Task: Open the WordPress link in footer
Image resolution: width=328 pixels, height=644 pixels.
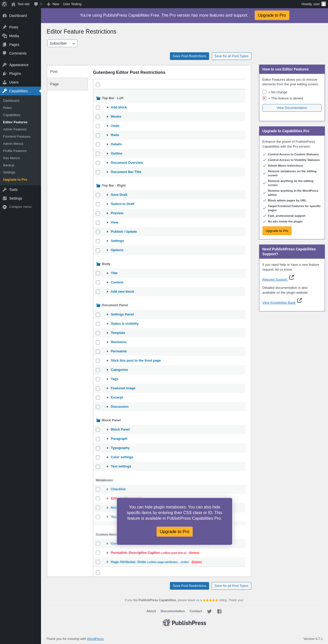Action: click(95, 639)
